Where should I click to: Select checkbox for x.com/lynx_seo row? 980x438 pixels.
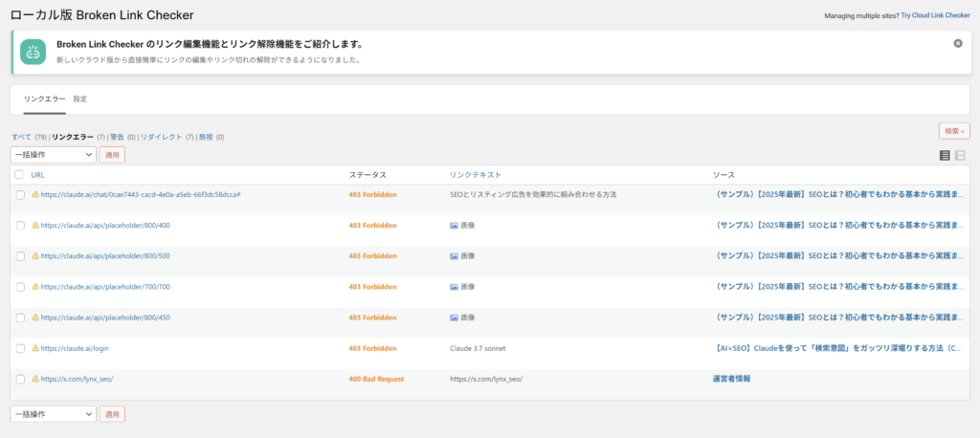click(x=20, y=379)
